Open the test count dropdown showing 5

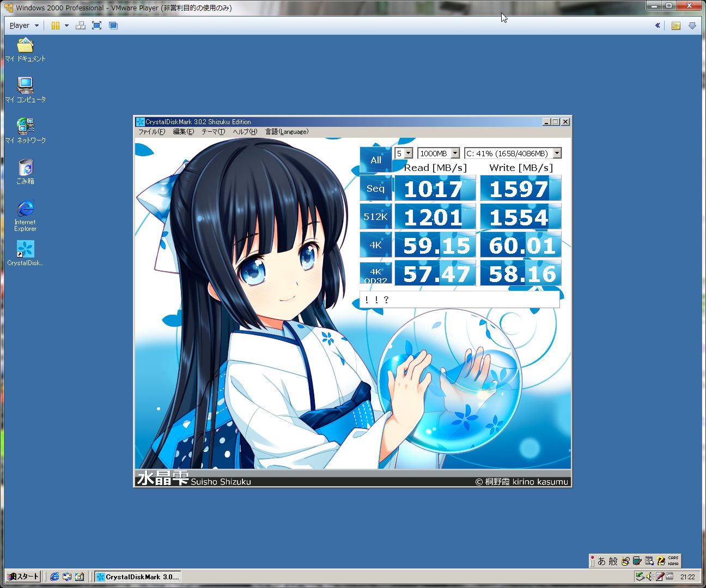point(404,154)
